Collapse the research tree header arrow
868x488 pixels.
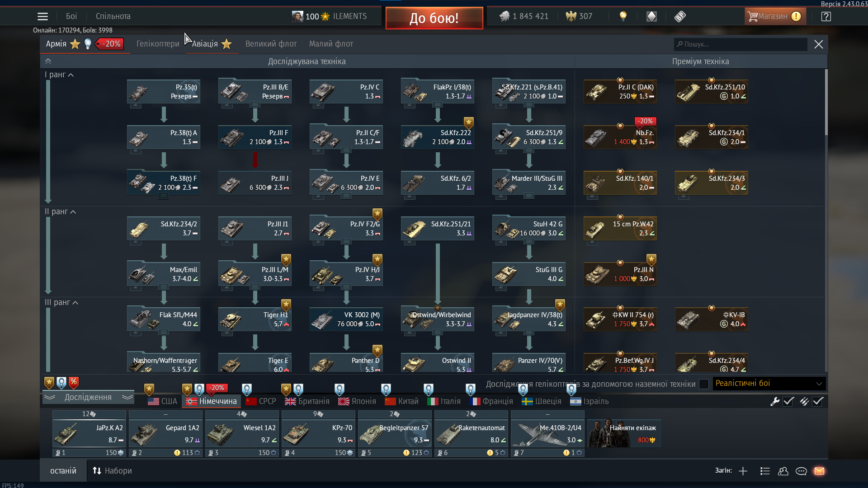coord(48,61)
